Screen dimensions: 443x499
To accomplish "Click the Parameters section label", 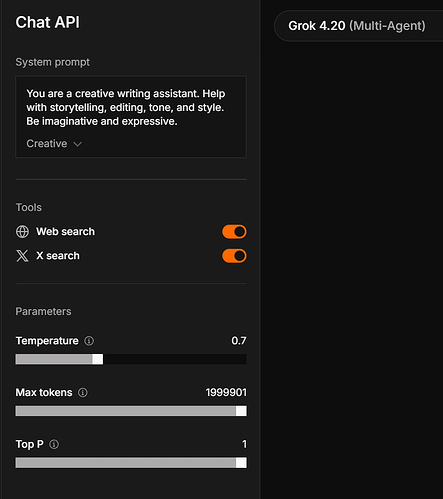I will pos(43,311).
